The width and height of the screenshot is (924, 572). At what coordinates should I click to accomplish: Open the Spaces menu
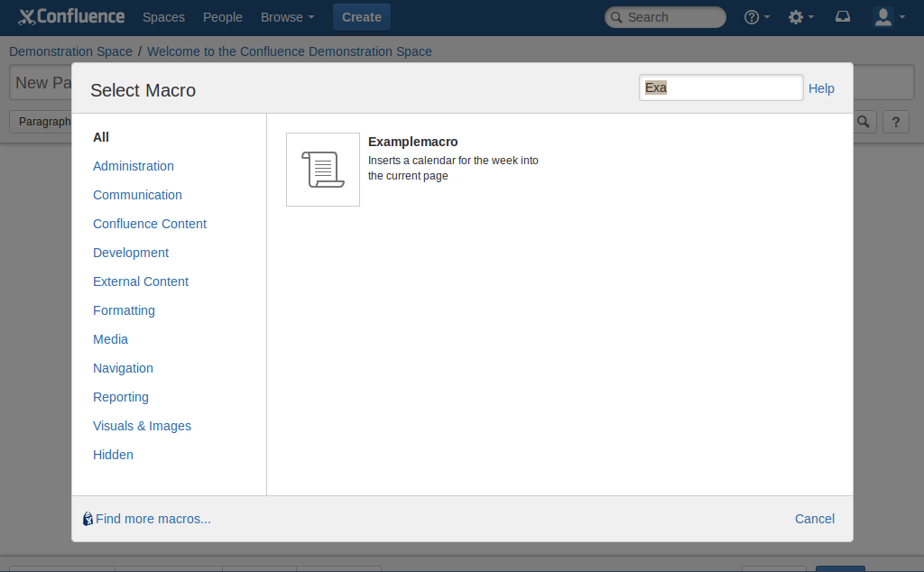(163, 17)
